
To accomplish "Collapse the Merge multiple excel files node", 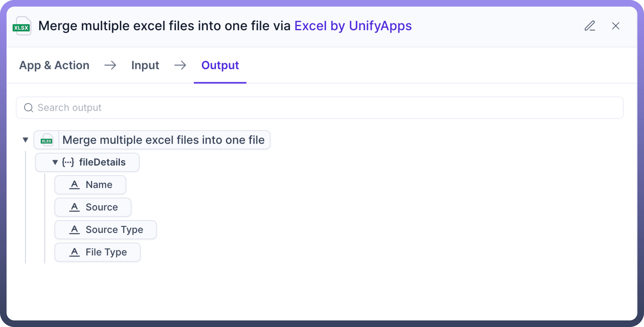I will tap(25, 140).
